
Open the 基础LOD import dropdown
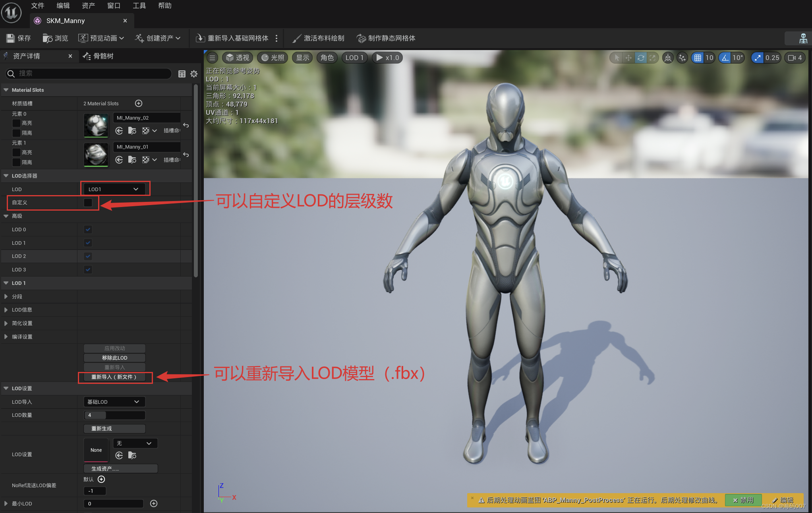114,402
